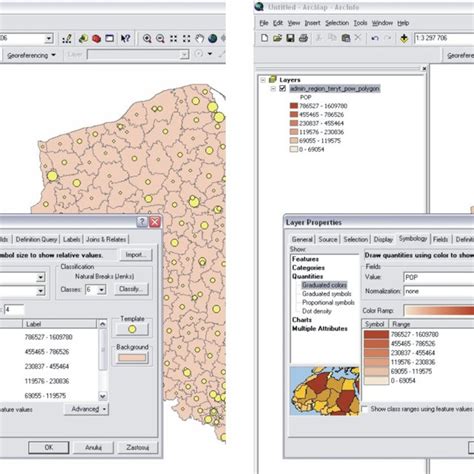Activate the What's This help pointer
The height and width of the screenshot is (474, 474).
(125, 39)
